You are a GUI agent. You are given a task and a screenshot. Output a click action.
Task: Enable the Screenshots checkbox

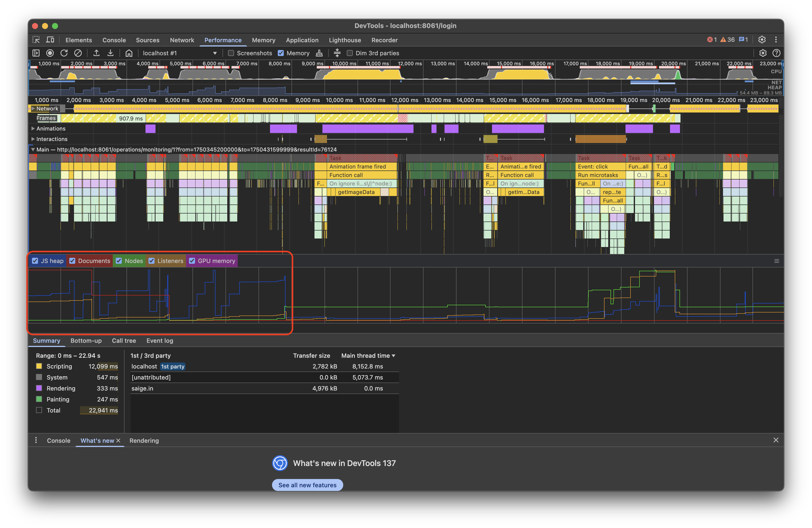(x=231, y=53)
